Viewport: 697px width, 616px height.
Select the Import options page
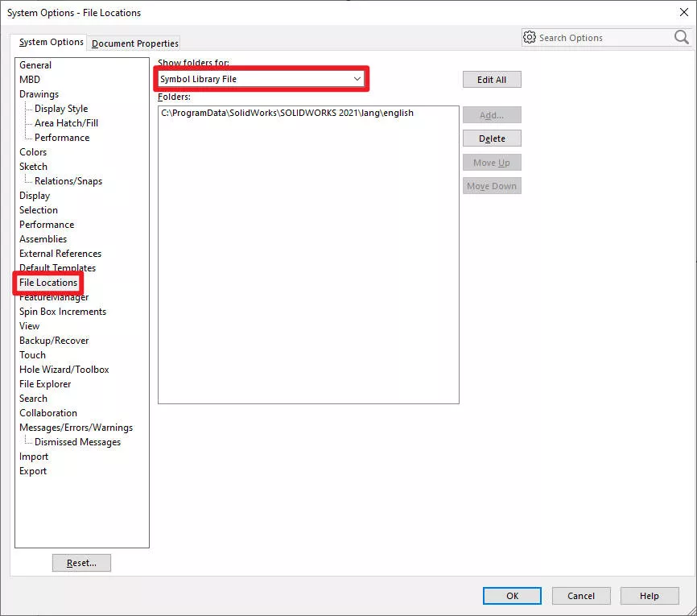(x=34, y=456)
